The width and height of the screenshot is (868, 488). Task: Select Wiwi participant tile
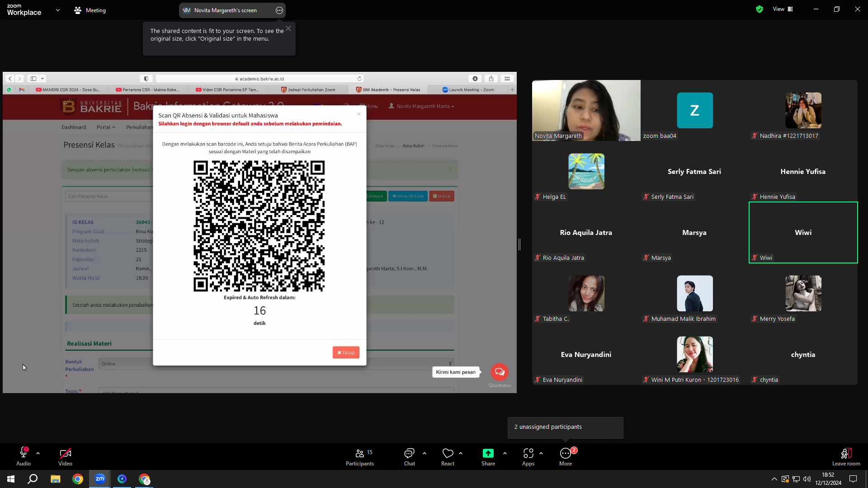[803, 233]
